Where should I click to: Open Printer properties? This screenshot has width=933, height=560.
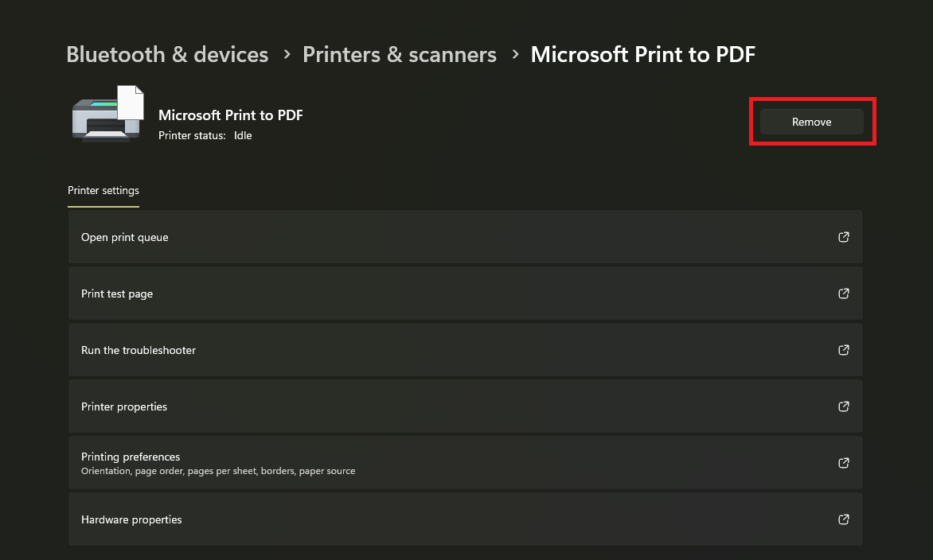click(x=466, y=406)
